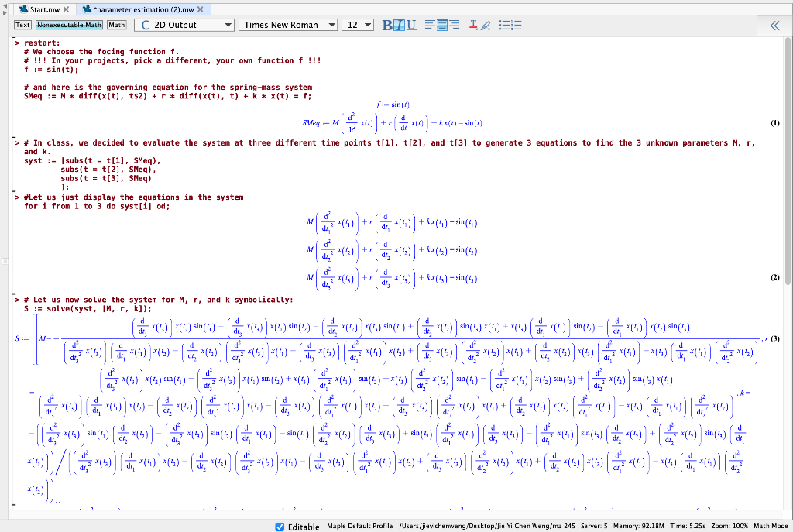Click the 'Memory: 92.18M' status entry
Viewport: 793px width, 532px height.
click(x=638, y=526)
